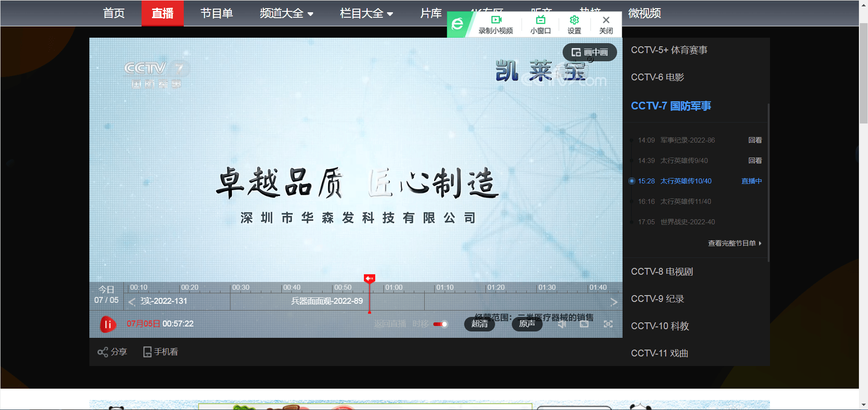Go to the 首页 home tab

click(113, 14)
